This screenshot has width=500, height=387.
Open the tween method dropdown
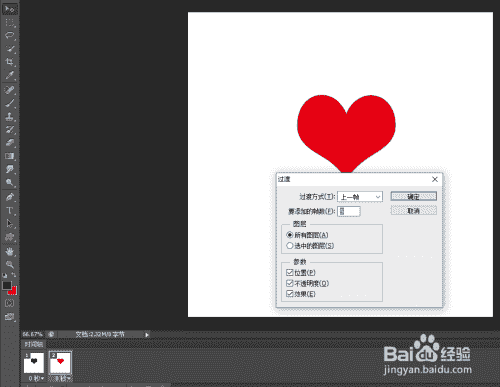point(360,197)
